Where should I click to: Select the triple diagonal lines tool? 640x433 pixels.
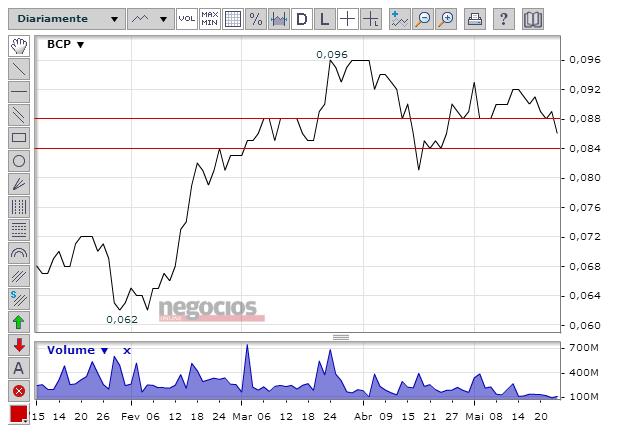pyautogui.click(x=19, y=276)
